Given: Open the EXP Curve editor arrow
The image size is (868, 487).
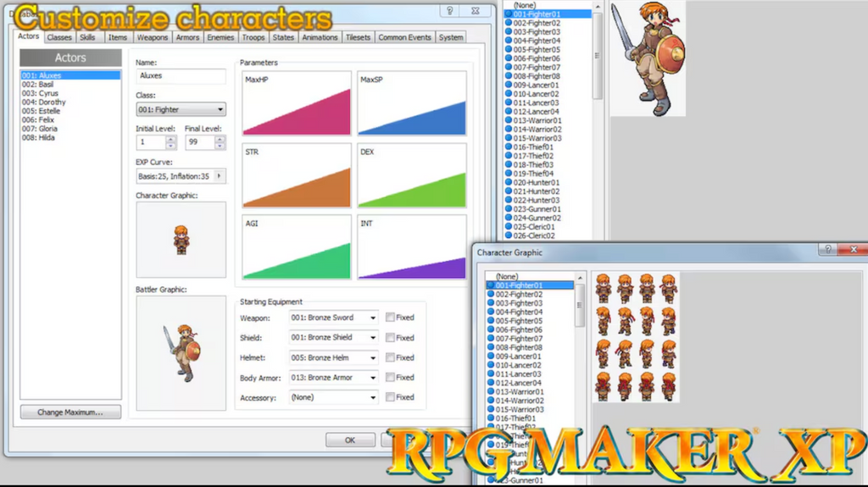Looking at the screenshot, I should click(220, 176).
